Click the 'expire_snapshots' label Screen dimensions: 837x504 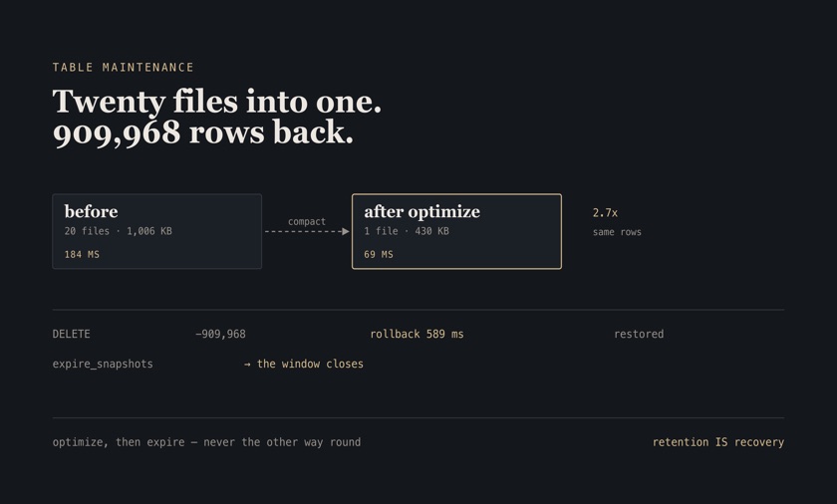[103, 364]
